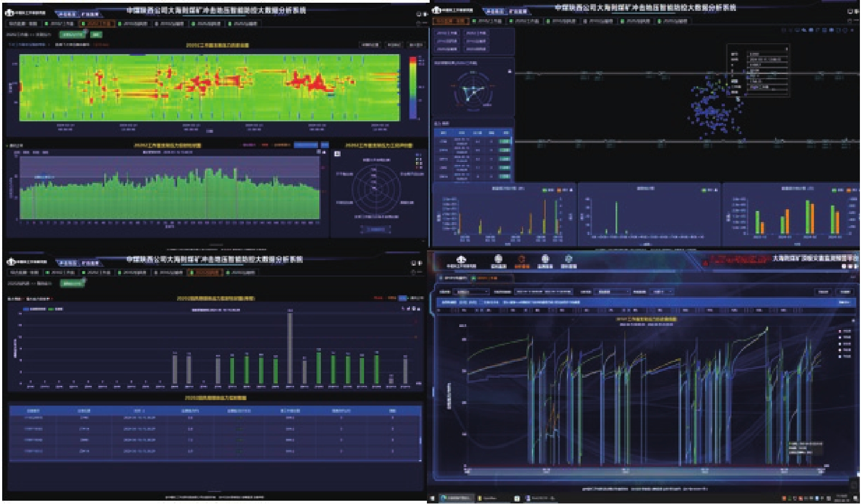Select the orange highlighted tab in the bottom-left dashboard
This screenshot has width=861, height=504.
click(204, 272)
